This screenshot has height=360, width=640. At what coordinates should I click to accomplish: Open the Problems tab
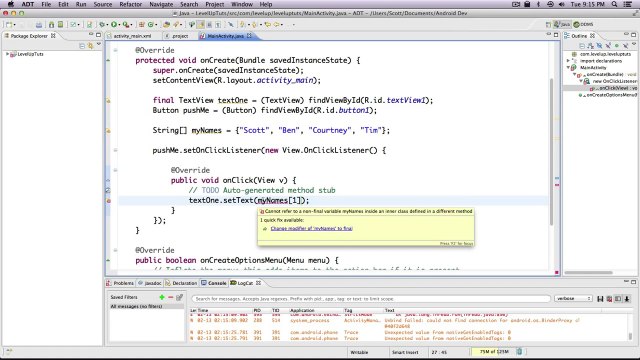[x=120, y=283]
